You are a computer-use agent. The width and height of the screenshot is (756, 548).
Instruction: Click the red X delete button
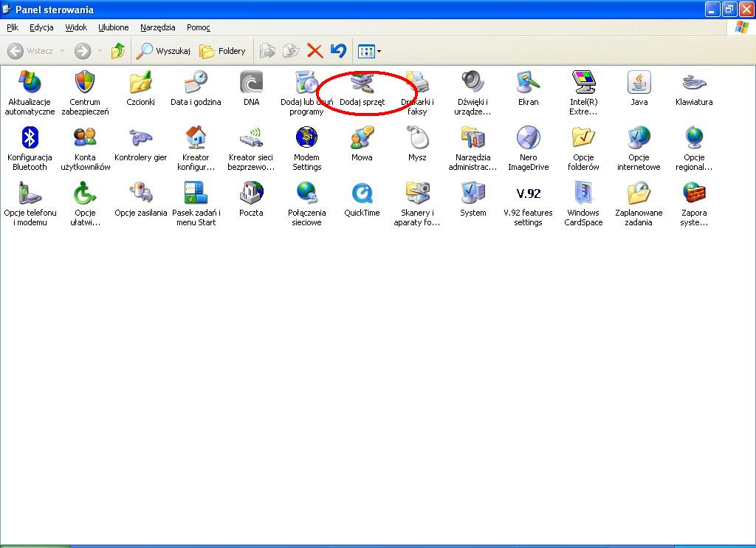tap(315, 51)
